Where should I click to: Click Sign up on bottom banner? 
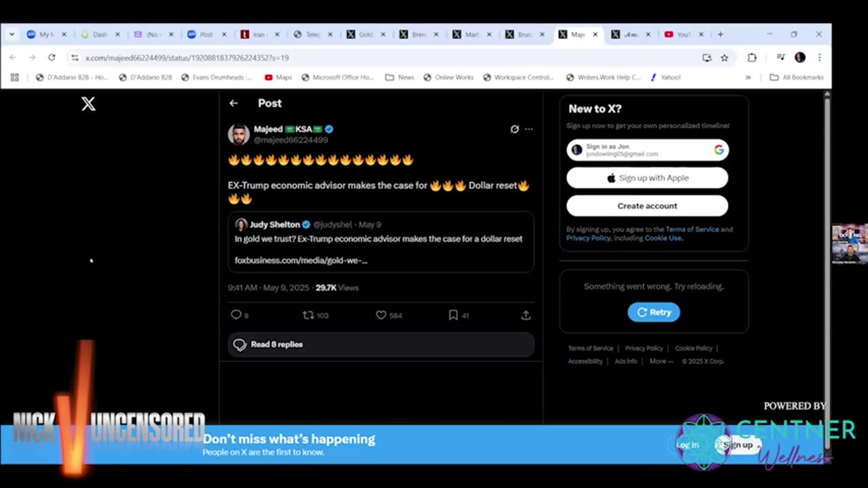pos(737,445)
